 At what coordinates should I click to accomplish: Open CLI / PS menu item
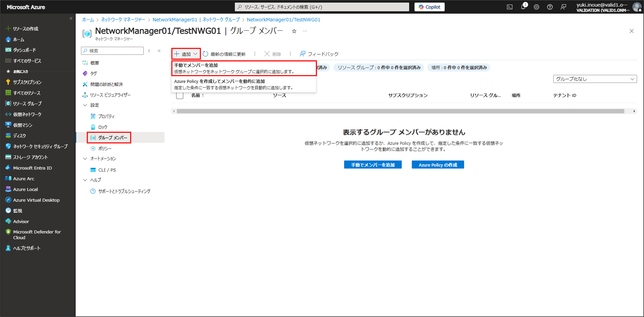103,170
